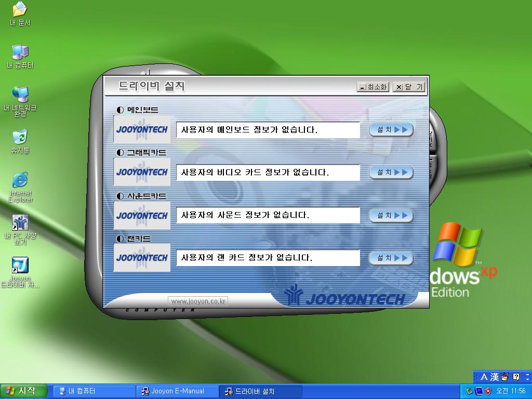Click the 드라이버 설치 window title
The height and width of the screenshot is (399, 532).
click(152, 86)
